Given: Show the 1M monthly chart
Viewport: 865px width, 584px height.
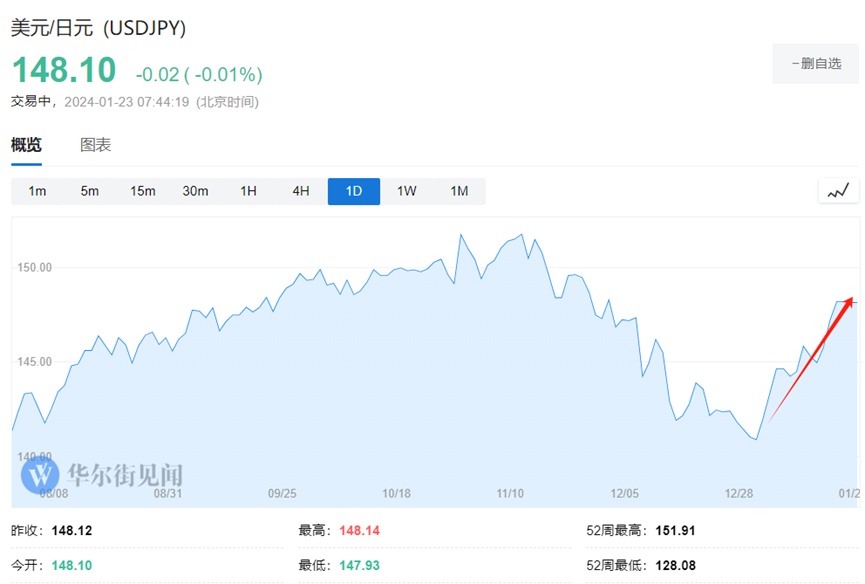Looking at the screenshot, I should tap(459, 191).
